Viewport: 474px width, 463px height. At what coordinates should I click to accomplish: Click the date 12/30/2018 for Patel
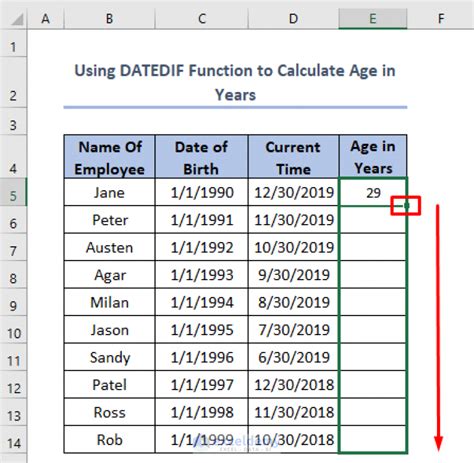coord(293,385)
